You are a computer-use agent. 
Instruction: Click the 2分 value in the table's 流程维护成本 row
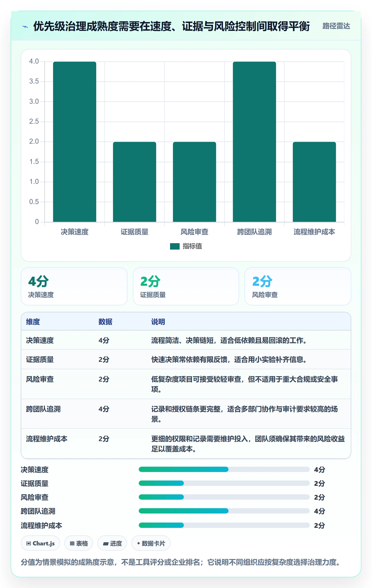tap(104, 439)
